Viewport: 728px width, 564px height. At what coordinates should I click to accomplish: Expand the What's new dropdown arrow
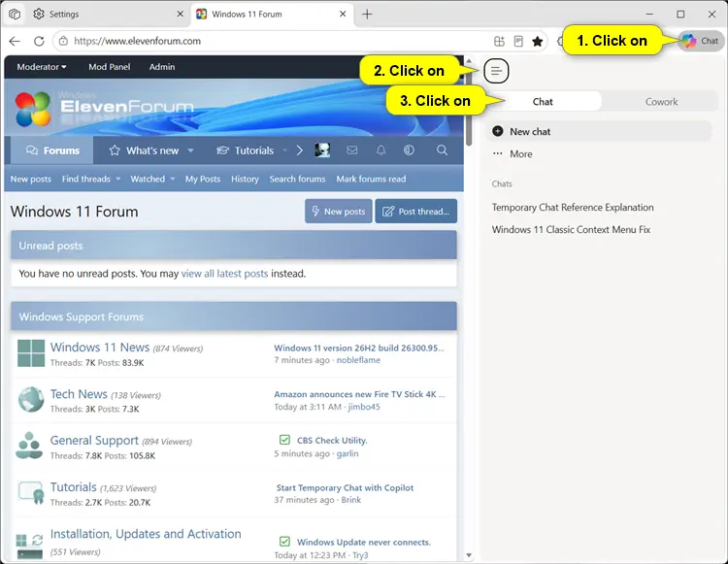[x=190, y=150]
